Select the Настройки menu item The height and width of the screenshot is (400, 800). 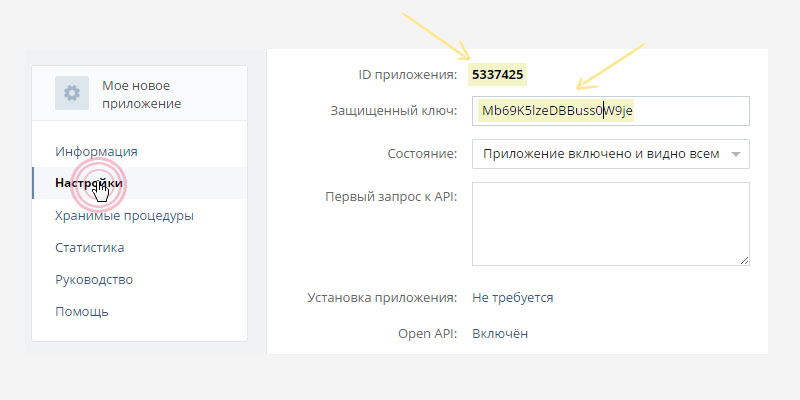(x=89, y=183)
